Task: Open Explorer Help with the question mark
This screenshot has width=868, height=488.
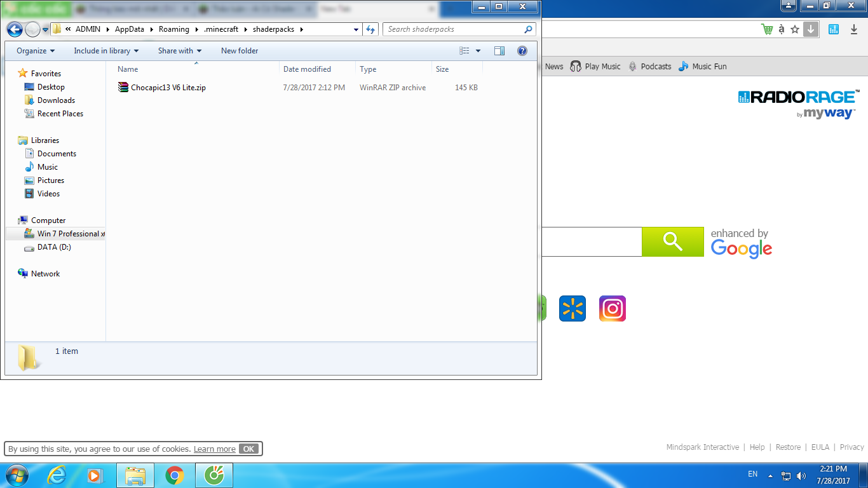Action: point(522,51)
